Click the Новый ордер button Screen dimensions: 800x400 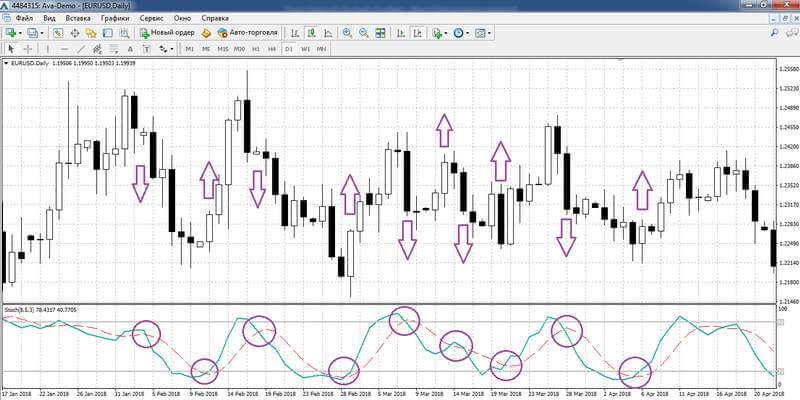(x=167, y=33)
